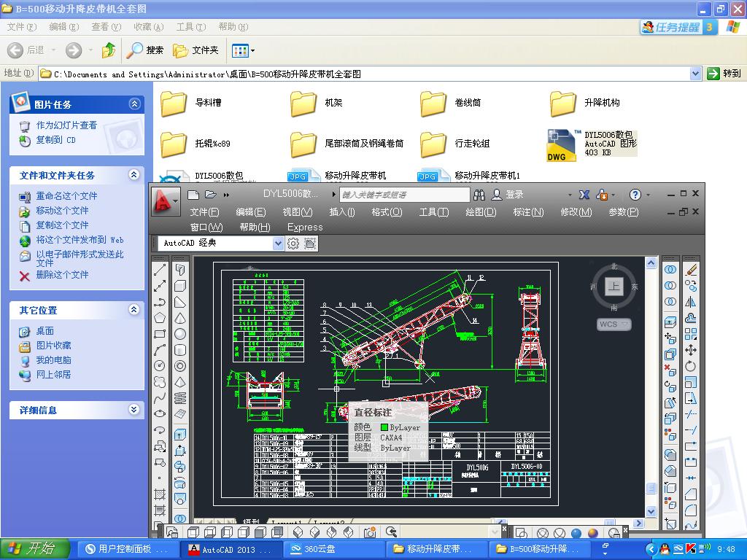Expand the 详细信息 panel
The image size is (747, 560).
[x=135, y=410]
